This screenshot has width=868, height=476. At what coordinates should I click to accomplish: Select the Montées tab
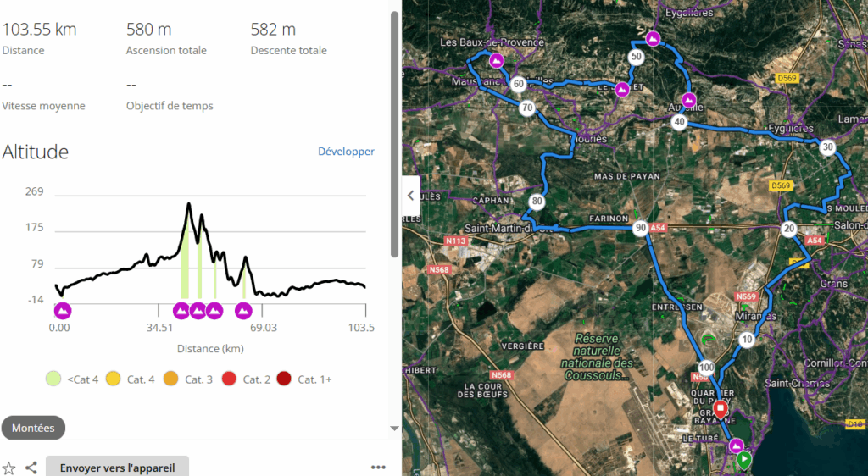[x=33, y=428]
